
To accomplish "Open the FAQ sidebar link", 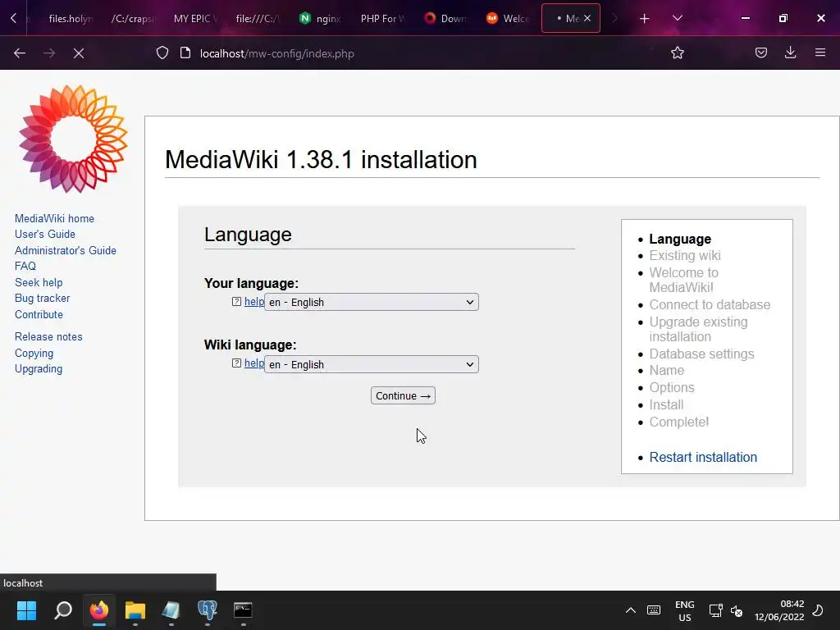I will point(25,266).
